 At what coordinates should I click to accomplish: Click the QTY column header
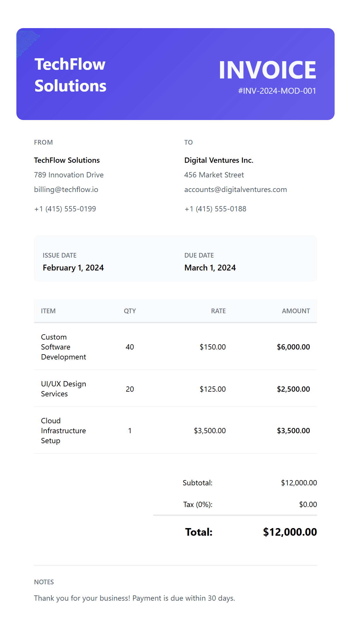(x=130, y=311)
